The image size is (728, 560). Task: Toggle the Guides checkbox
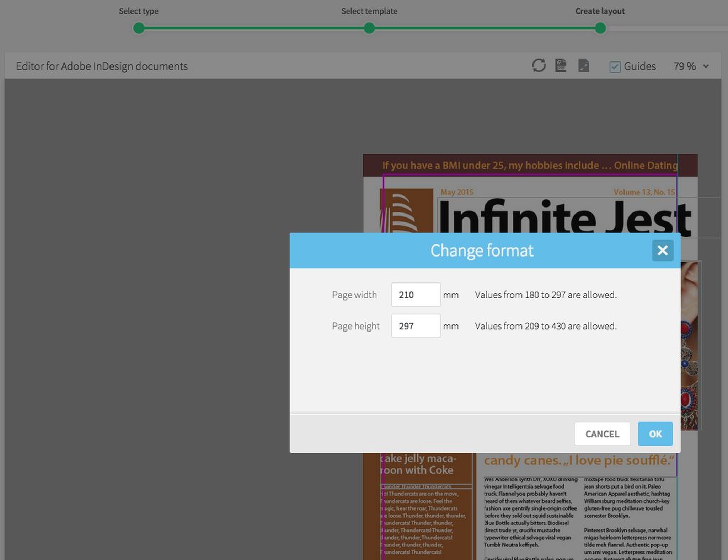click(x=615, y=66)
